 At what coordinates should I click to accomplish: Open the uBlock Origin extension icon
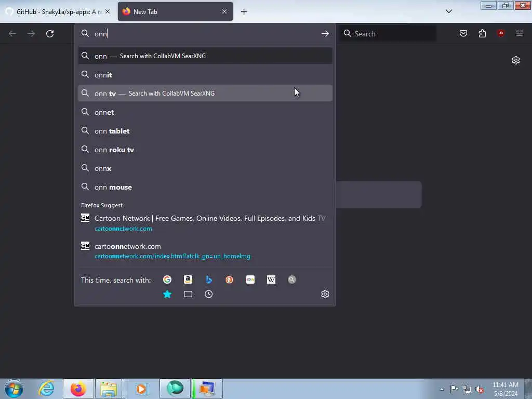501,33
